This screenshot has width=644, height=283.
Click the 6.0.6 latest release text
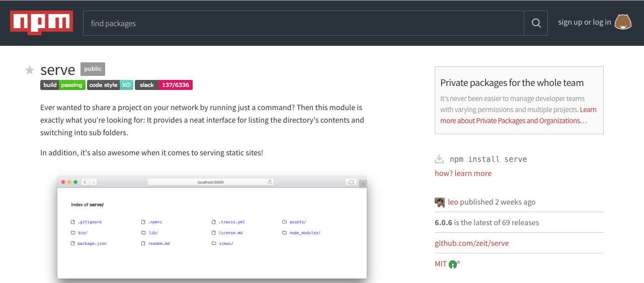click(487, 223)
